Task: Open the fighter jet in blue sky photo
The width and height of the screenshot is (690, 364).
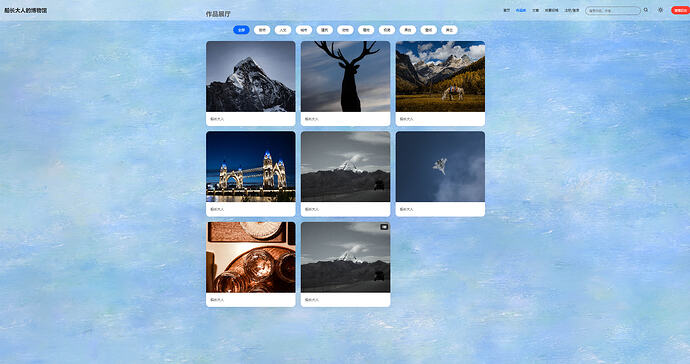Action: point(440,166)
